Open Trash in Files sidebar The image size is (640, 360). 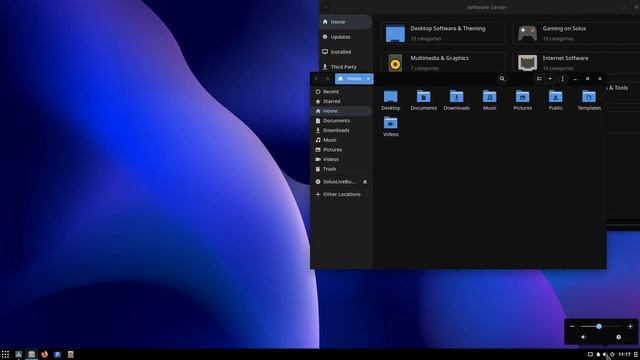coord(342,169)
